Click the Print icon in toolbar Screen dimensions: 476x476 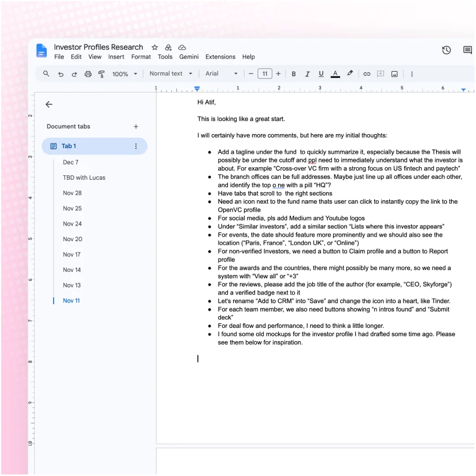[88, 74]
